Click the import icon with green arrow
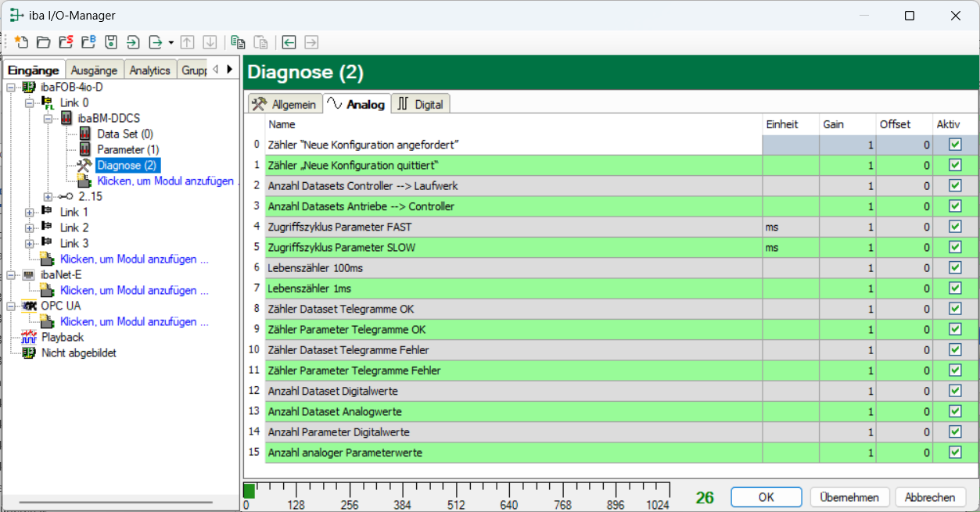Image resolution: width=980 pixels, height=512 pixels. click(x=134, y=42)
